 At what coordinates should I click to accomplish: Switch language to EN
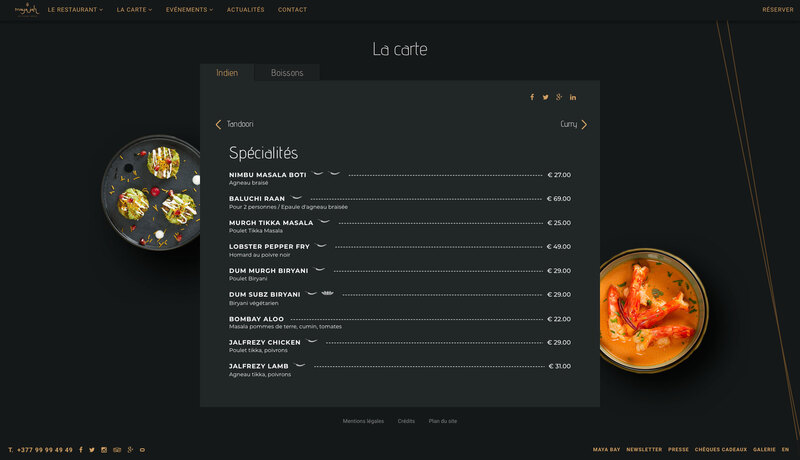(785, 450)
